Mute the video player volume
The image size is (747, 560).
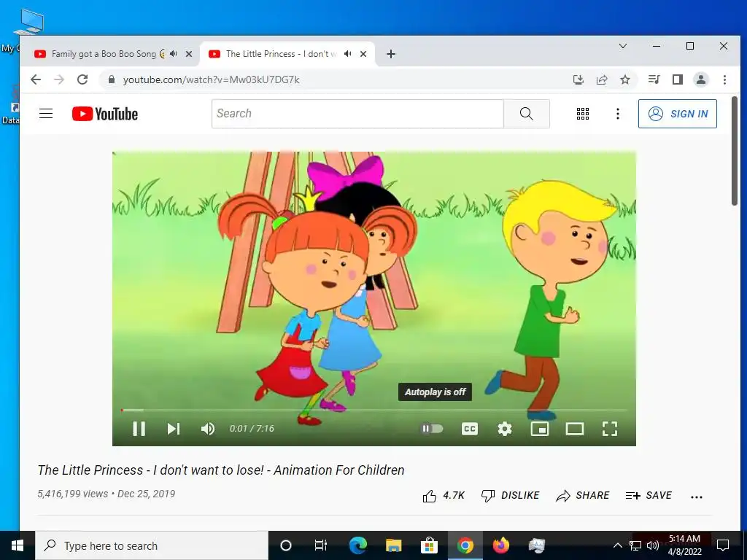[208, 429]
